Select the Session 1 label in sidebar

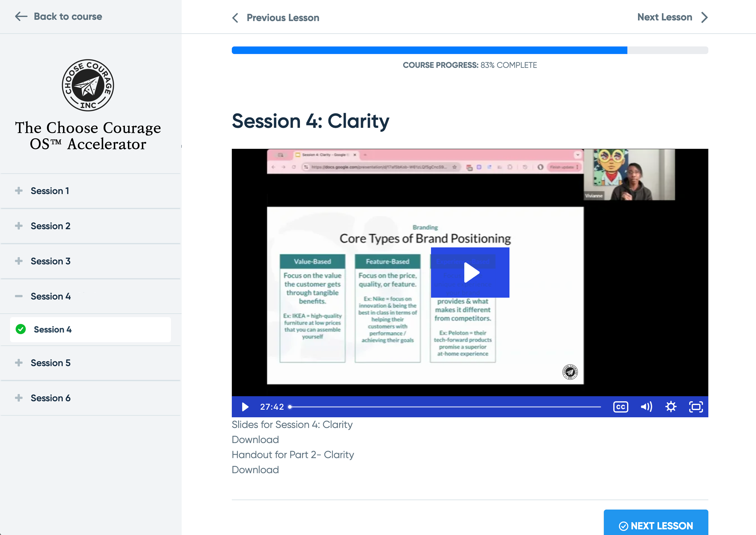click(x=50, y=191)
